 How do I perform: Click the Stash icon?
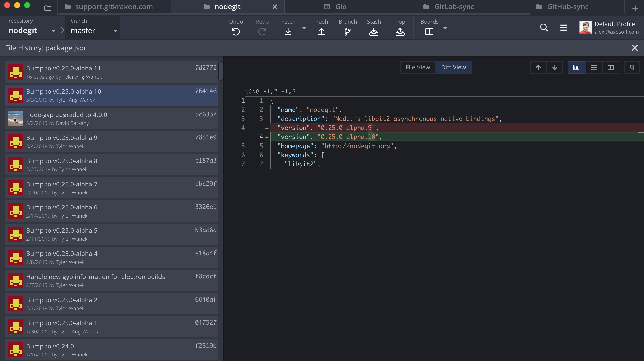[x=374, y=32]
